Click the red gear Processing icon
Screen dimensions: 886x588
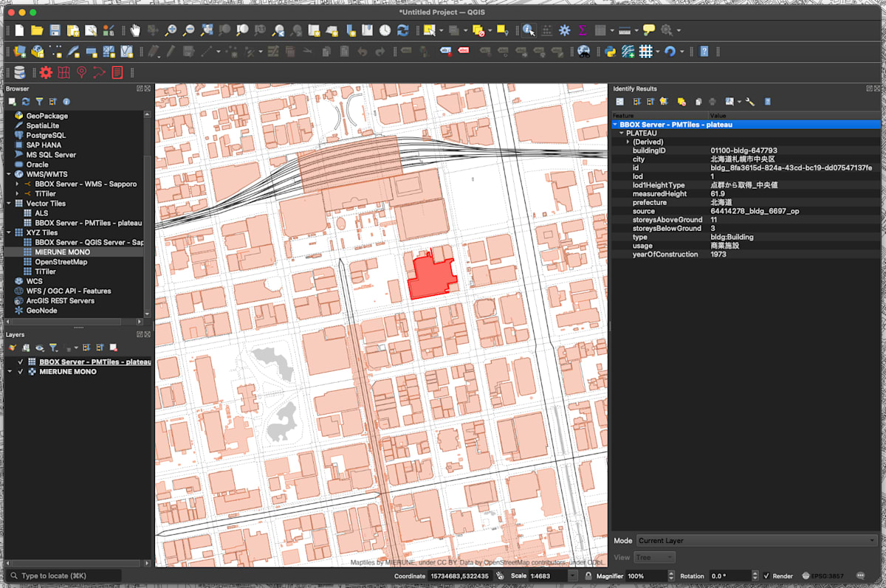coord(46,72)
